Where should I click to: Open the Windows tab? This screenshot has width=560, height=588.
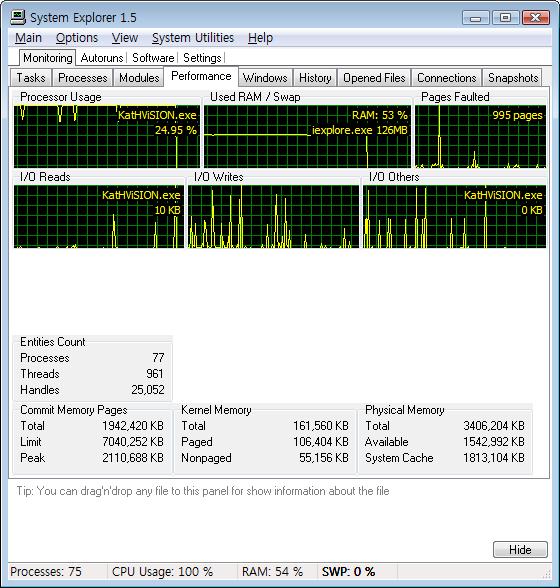(265, 78)
